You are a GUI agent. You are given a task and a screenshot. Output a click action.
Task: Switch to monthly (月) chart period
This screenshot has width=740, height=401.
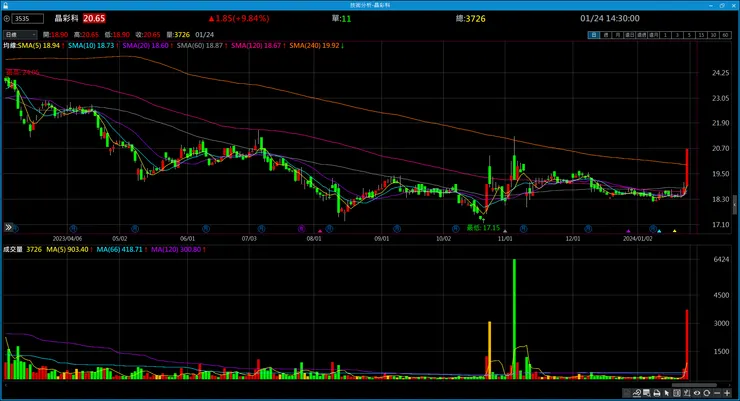pos(618,35)
